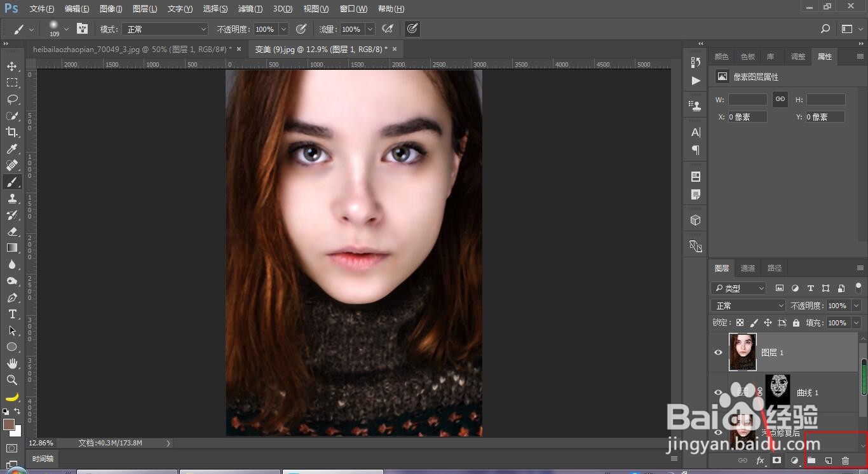Open the brush mode 正常 dropdown
Image resolution: width=868 pixels, height=474 pixels.
coord(166,29)
